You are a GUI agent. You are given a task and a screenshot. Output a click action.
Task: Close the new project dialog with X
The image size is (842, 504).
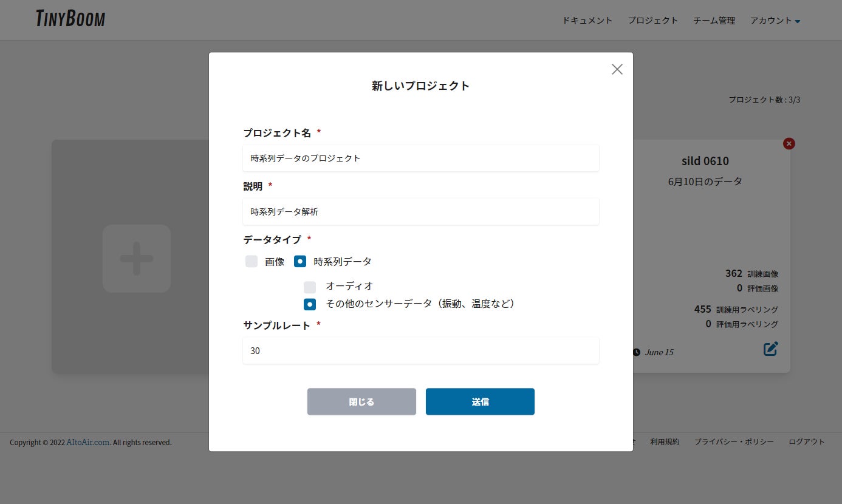click(x=617, y=69)
